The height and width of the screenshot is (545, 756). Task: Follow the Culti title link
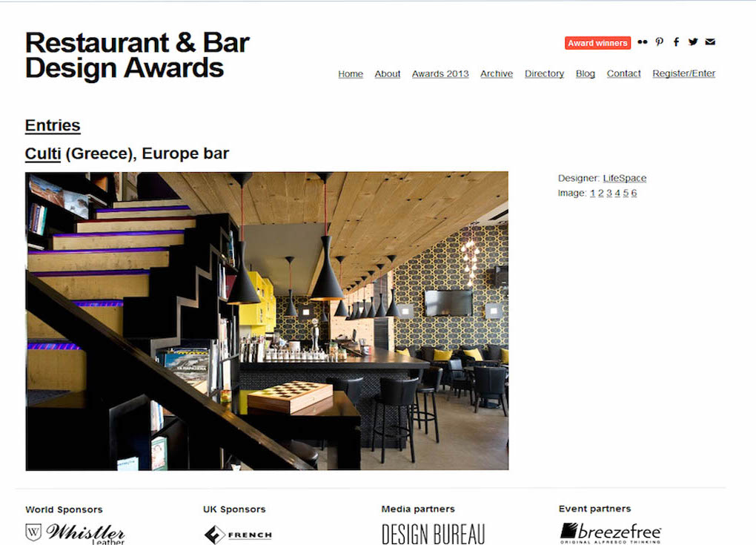[43, 153]
